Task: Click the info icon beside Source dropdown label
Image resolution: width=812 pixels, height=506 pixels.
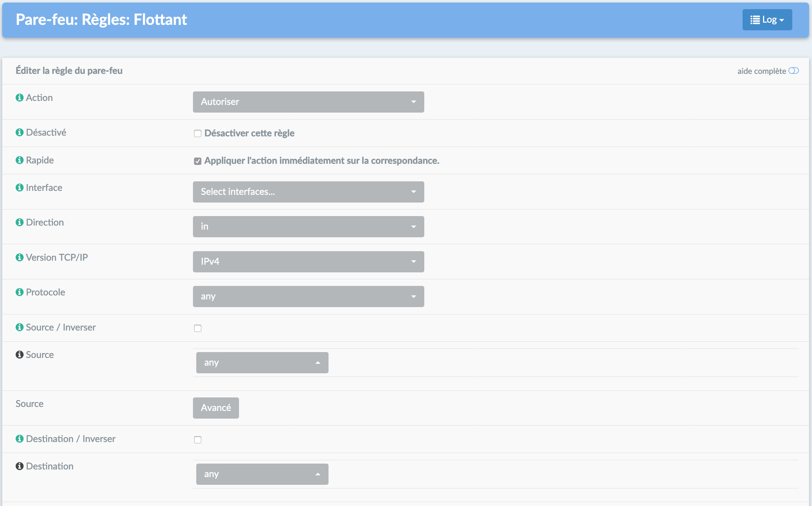Action: (x=20, y=355)
